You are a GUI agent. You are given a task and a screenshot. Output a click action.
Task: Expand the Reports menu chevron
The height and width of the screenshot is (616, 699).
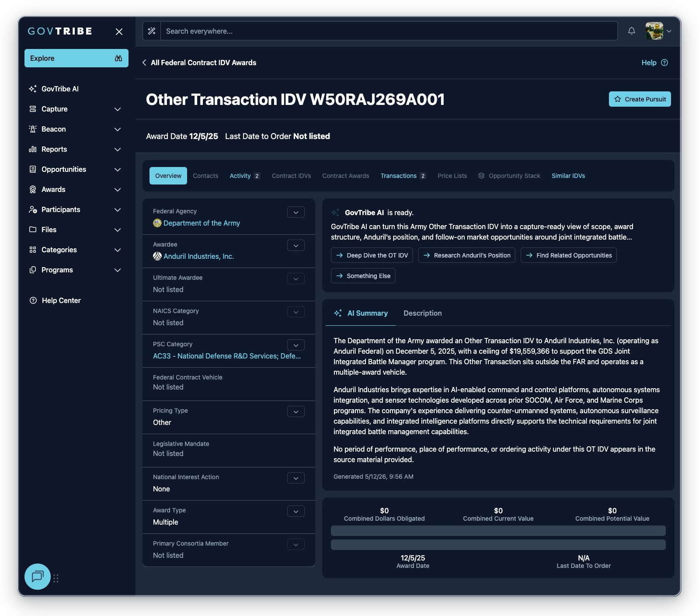(118, 149)
